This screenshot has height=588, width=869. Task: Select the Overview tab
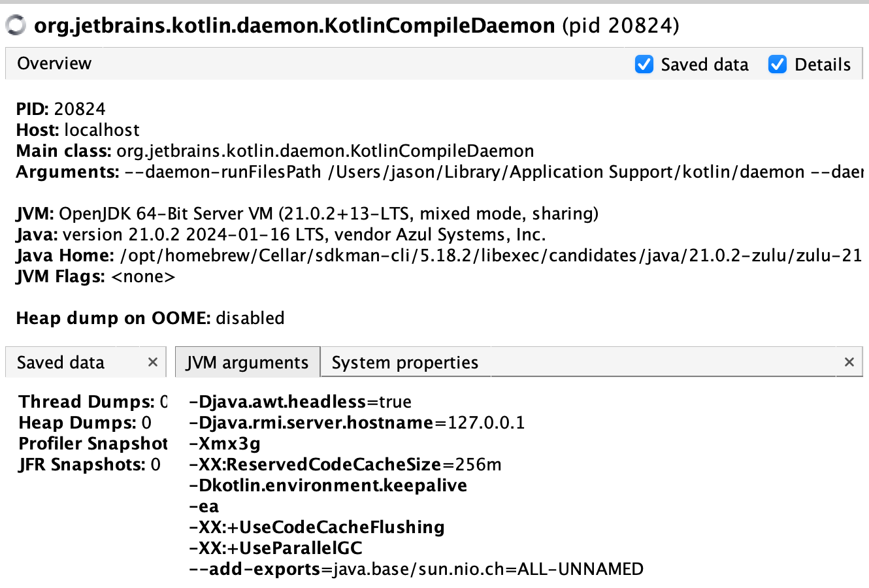point(54,63)
